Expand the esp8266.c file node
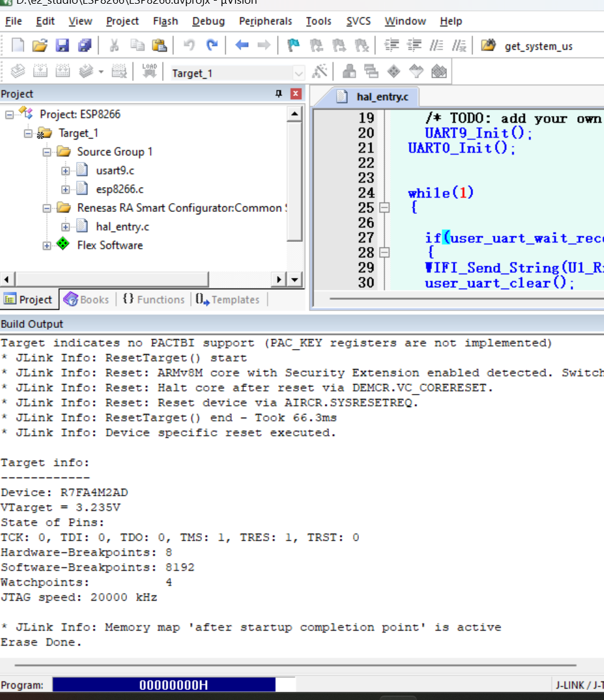604x700 pixels. (x=65, y=189)
